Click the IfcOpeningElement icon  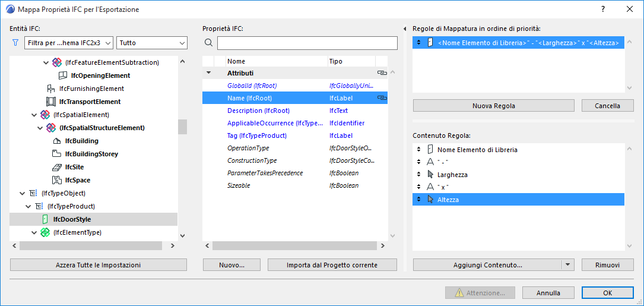(63, 75)
